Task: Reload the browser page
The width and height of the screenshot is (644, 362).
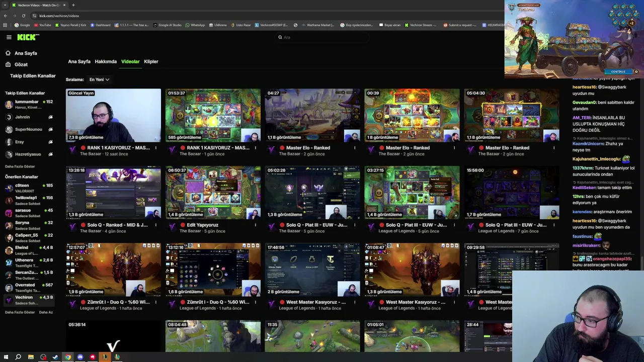Action: 23,16
